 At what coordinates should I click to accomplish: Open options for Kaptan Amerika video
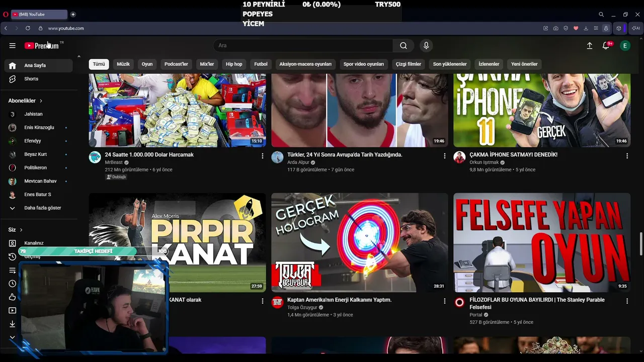tap(445, 301)
